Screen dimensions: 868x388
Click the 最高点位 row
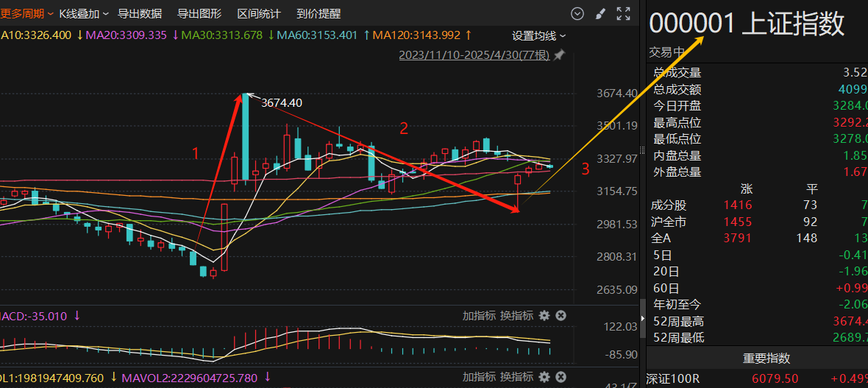click(x=757, y=122)
